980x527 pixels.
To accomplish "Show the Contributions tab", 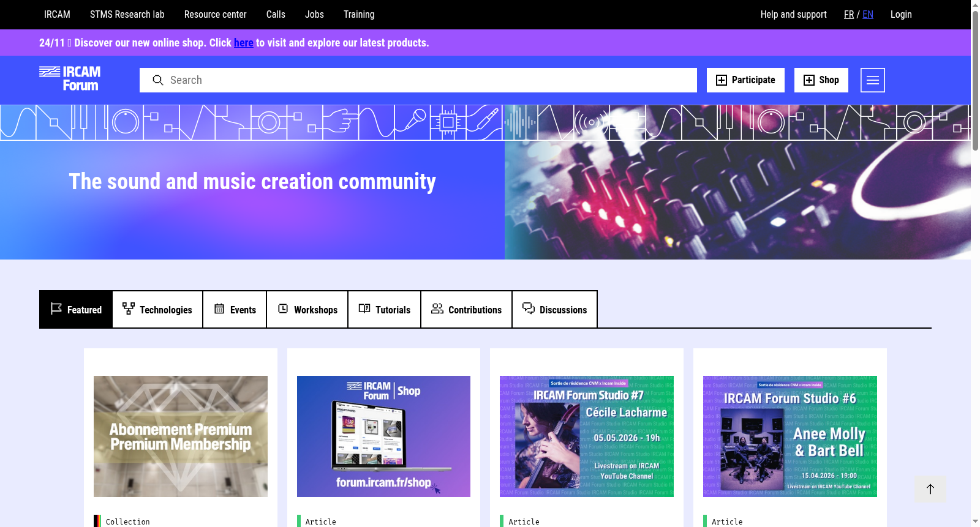I will 467,310.
